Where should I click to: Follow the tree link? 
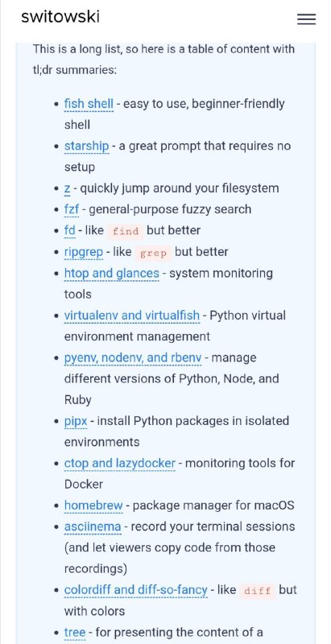pos(75,633)
